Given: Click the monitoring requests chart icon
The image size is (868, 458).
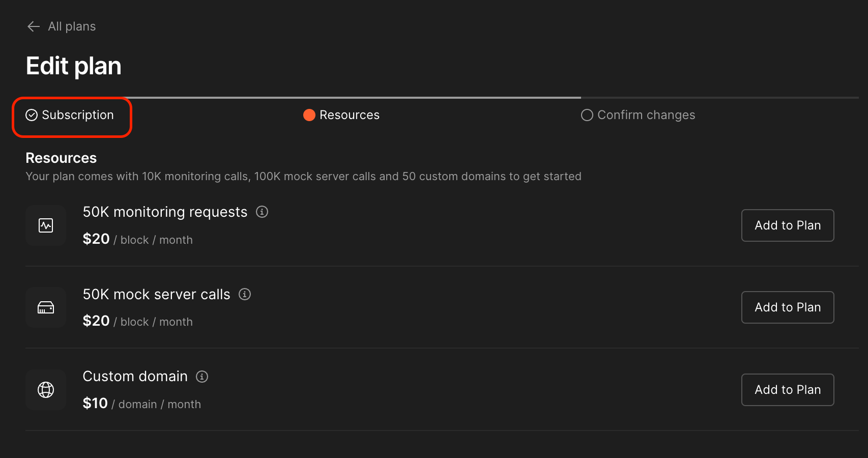Looking at the screenshot, I should [x=46, y=225].
